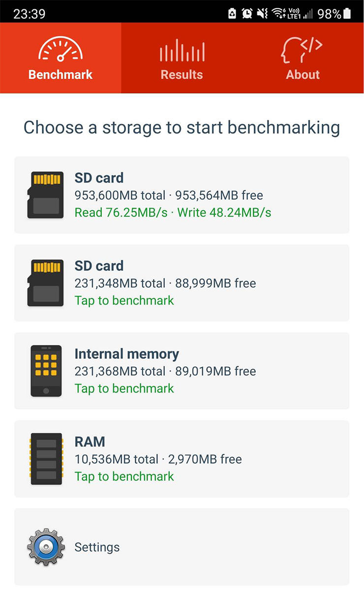This screenshot has height=604, width=364.
Task: Tap to benchmark RAM
Action: pyautogui.click(x=124, y=477)
